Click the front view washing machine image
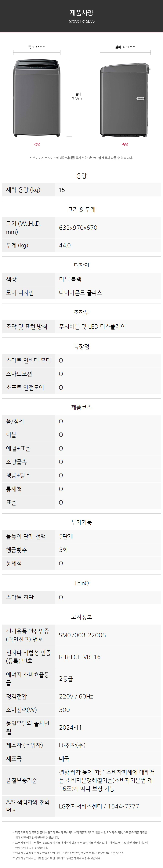Image resolution: width=163 pixels, height=868 pixels. coord(37,98)
